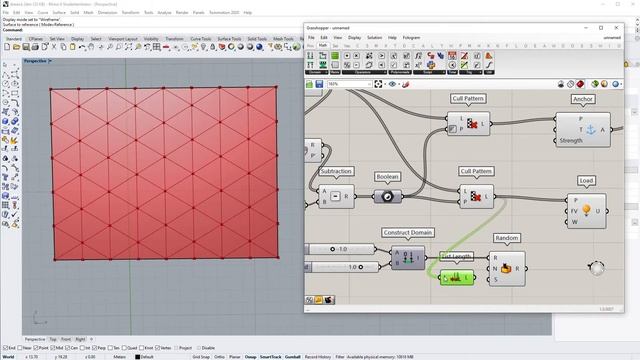640x360 pixels.
Task: Enable the Near osnap checkbox
Action: 20,348
